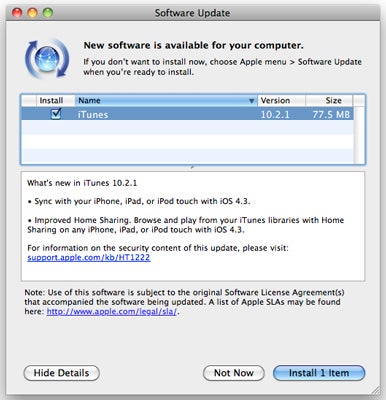Click the window resize grip corner
This screenshot has width=386, height=400.
click(375, 390)
